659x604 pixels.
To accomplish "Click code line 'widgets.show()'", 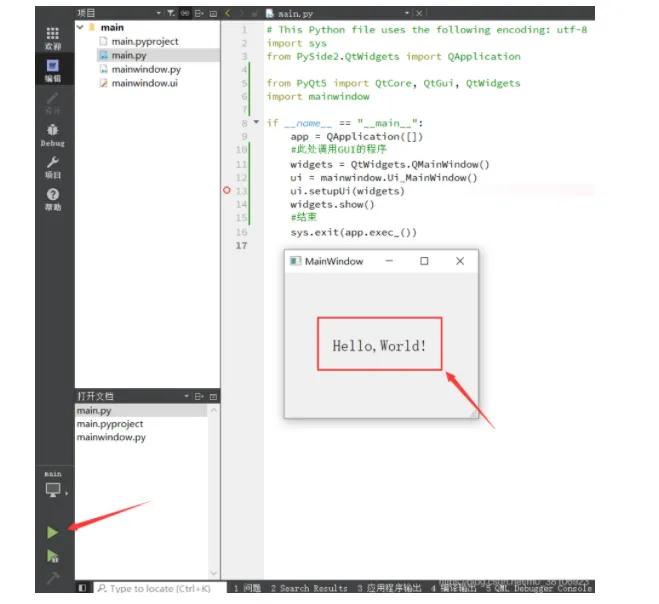I will (x=332, y=205).
